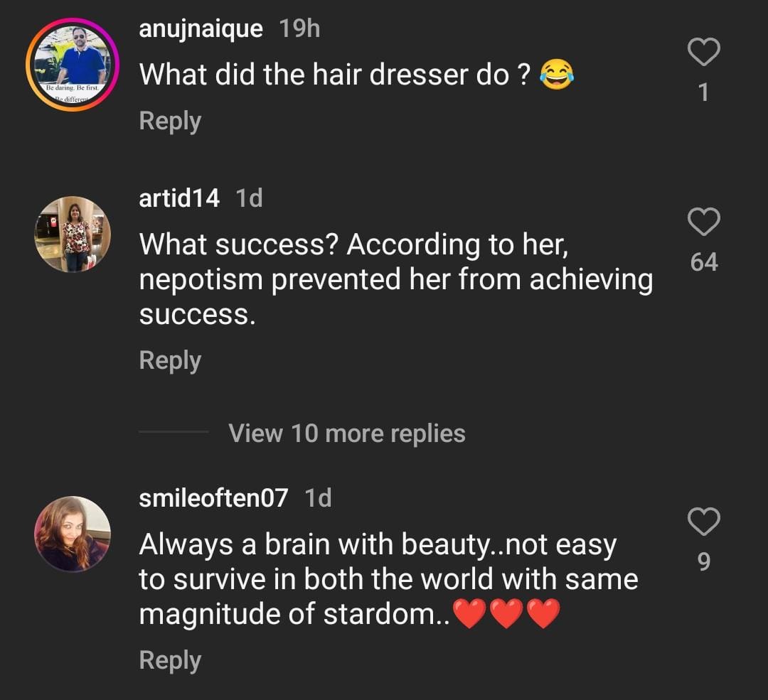
Task: Like anujnaique's hair dresser comment
Action: [704, 53]
